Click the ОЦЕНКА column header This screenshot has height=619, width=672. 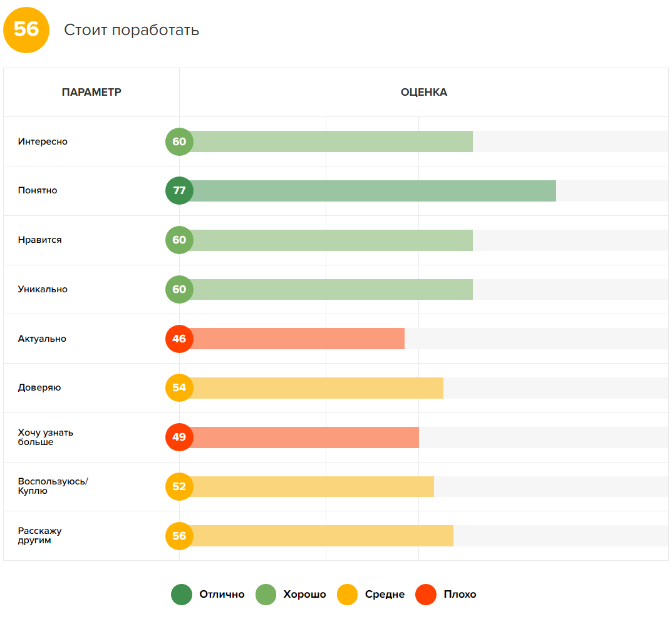424,93
